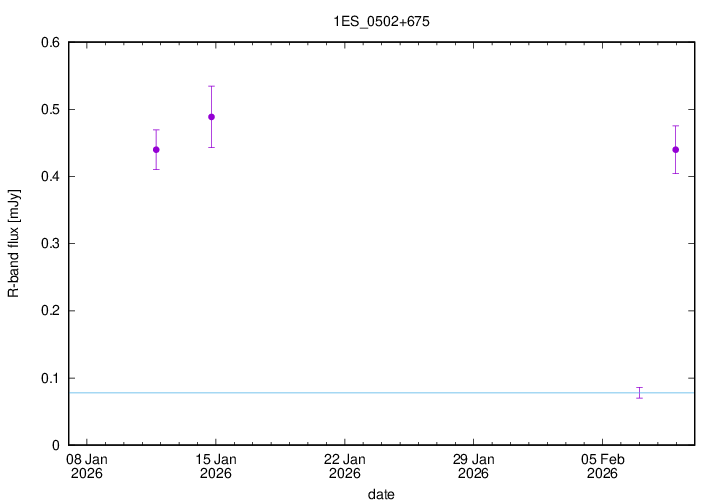Image resolution: width=720 pixels, height=504 pixels.
Task: Select the data point near 0.49 mJy
Action: click(x=211, y=117)
